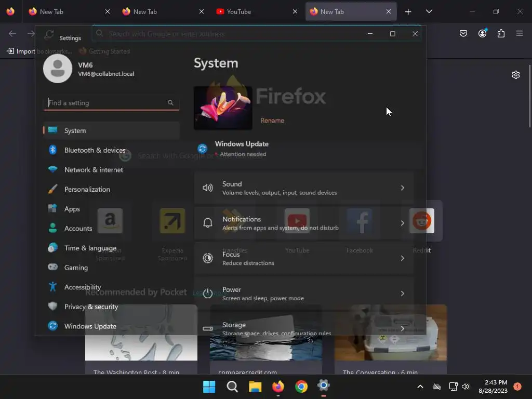
Task: Expand Sound row chevron
Action: click(403, 188)
